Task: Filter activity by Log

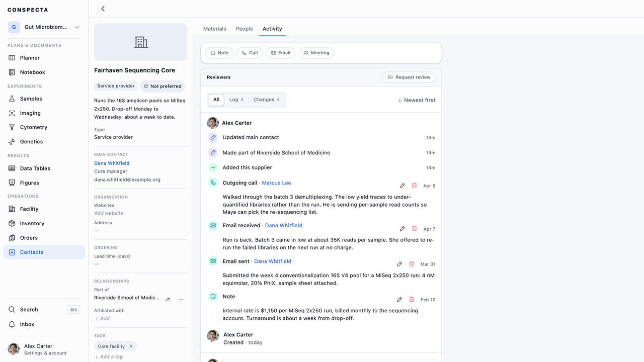Action: 236,100
